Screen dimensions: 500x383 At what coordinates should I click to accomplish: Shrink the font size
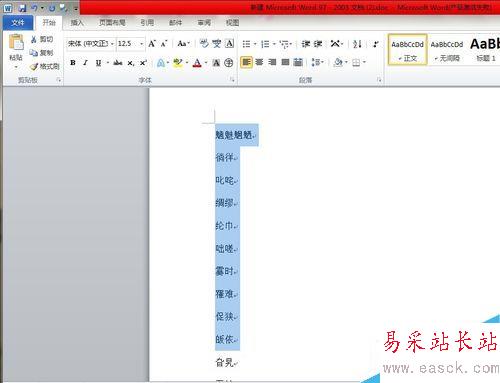tap(164, 44)
